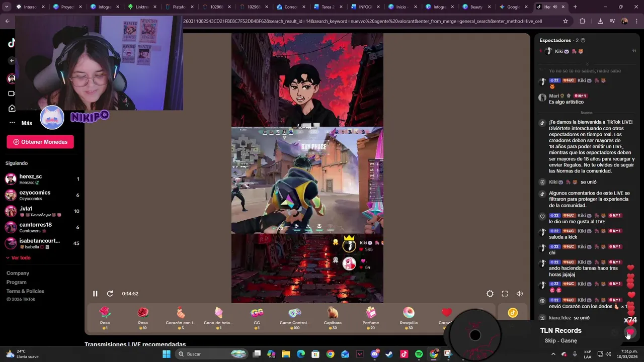
Task: Open the browser extensions menu
Action: [583, 21]
